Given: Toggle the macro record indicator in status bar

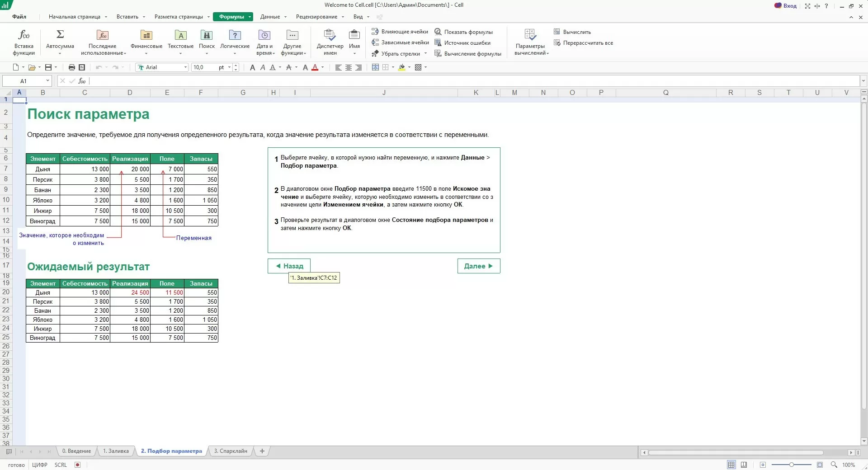Looking at the screenshot, I should [x=77, y=465].
